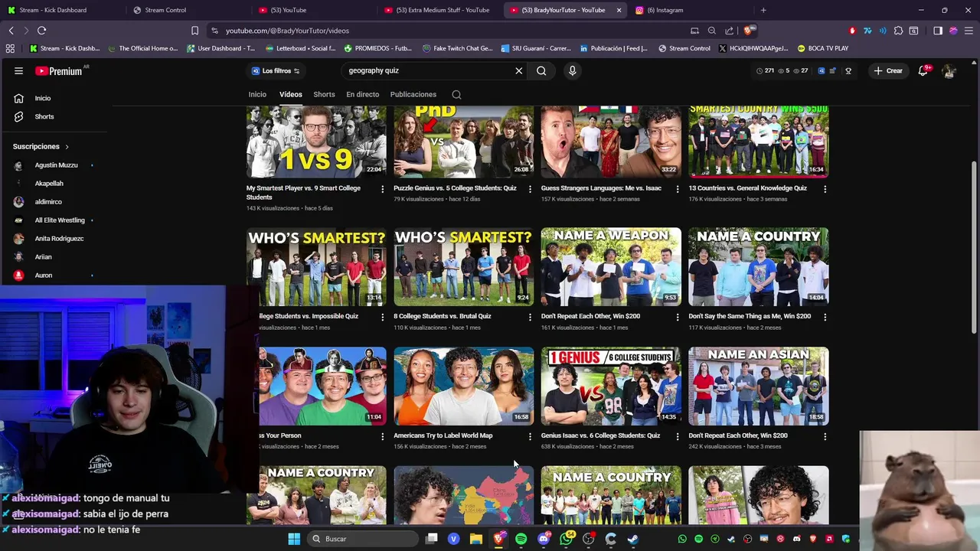Select the Videos channel tab
980x551 pixels.
tap(290, 94)
